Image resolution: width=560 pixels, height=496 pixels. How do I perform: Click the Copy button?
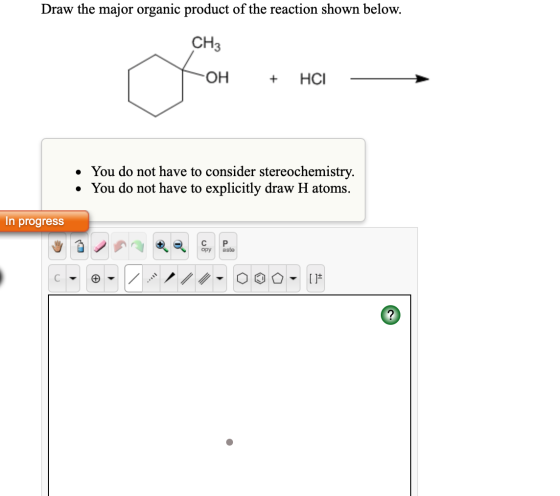coord(206,246)
